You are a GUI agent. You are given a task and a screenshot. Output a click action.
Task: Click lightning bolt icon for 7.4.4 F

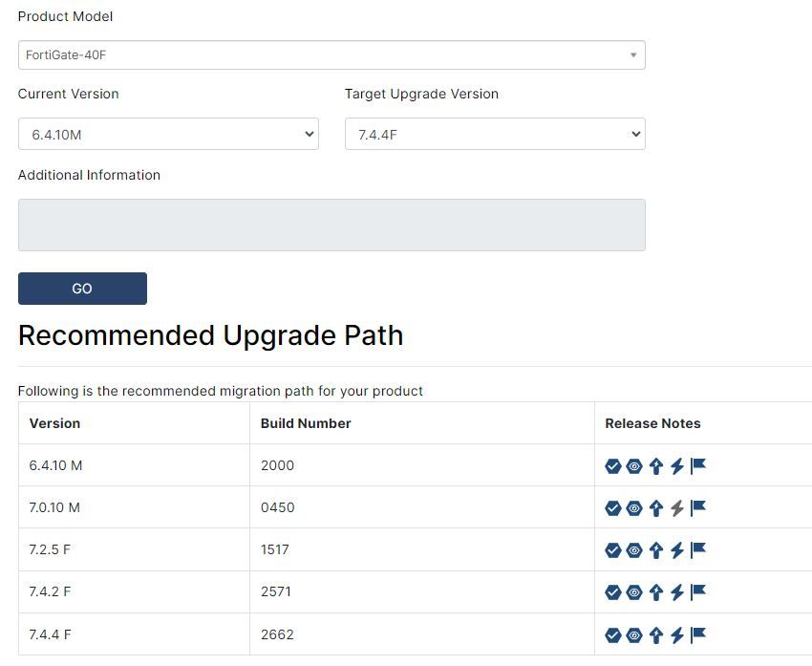pyautogui.click(x=677, y=635)
